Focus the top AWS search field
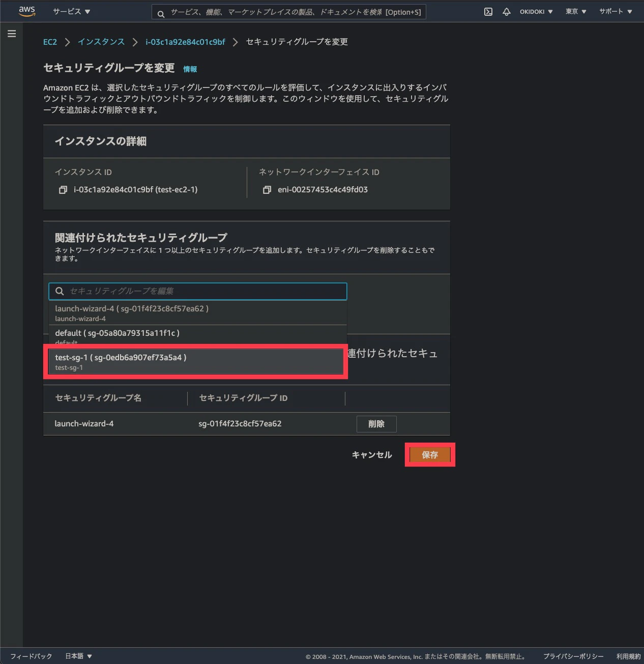The width and height of the screenshot is (644, 664). 288,12
